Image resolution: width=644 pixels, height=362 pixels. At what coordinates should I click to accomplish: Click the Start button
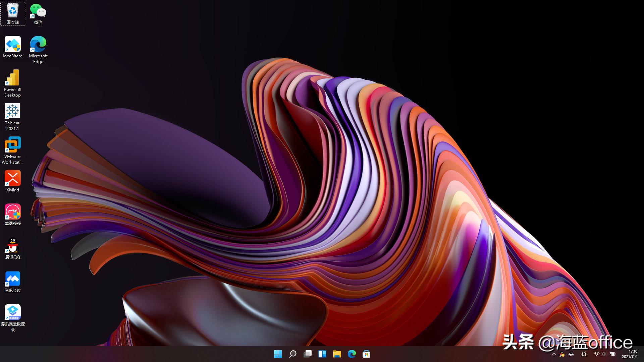click(278, 354)
